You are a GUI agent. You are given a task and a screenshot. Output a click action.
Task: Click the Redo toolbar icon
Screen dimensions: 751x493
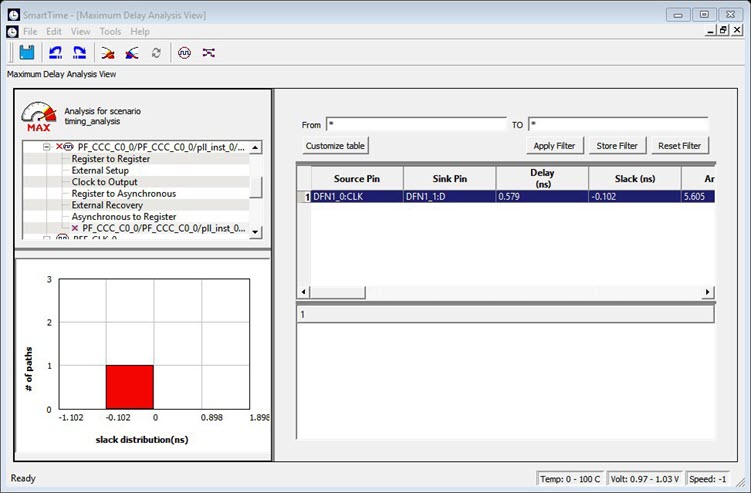coord(80,53)
